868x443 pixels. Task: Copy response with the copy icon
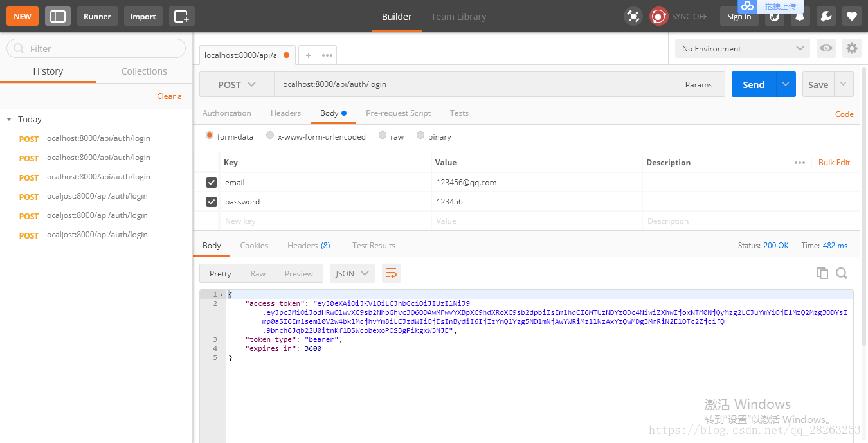[822, 273]
